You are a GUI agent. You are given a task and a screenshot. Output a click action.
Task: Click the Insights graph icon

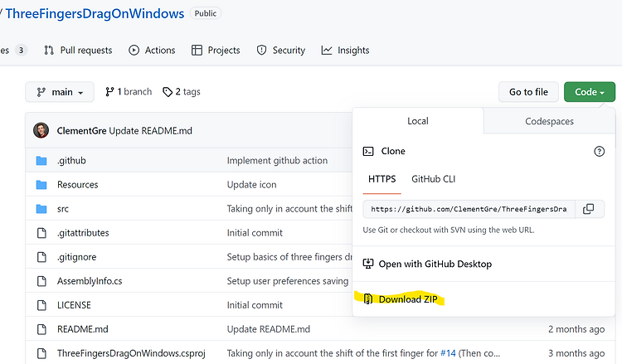[327, 51]
